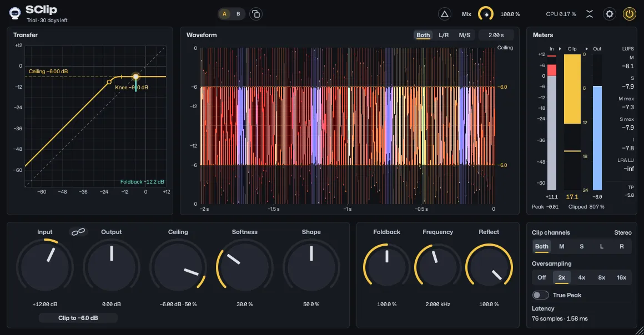
Task: Show Both view in the Waveform panel
Action: tap(423, 35)
